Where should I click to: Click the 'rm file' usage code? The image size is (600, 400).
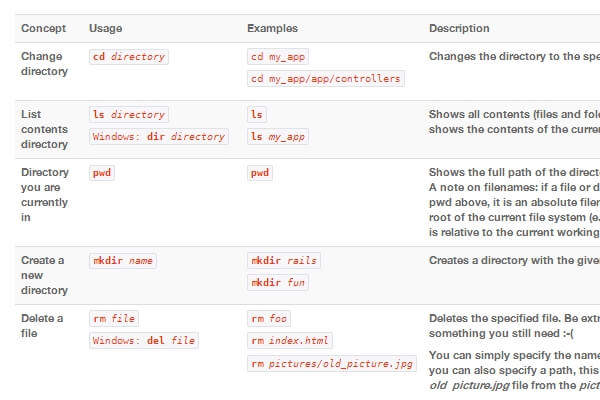[x=114, y=319]
